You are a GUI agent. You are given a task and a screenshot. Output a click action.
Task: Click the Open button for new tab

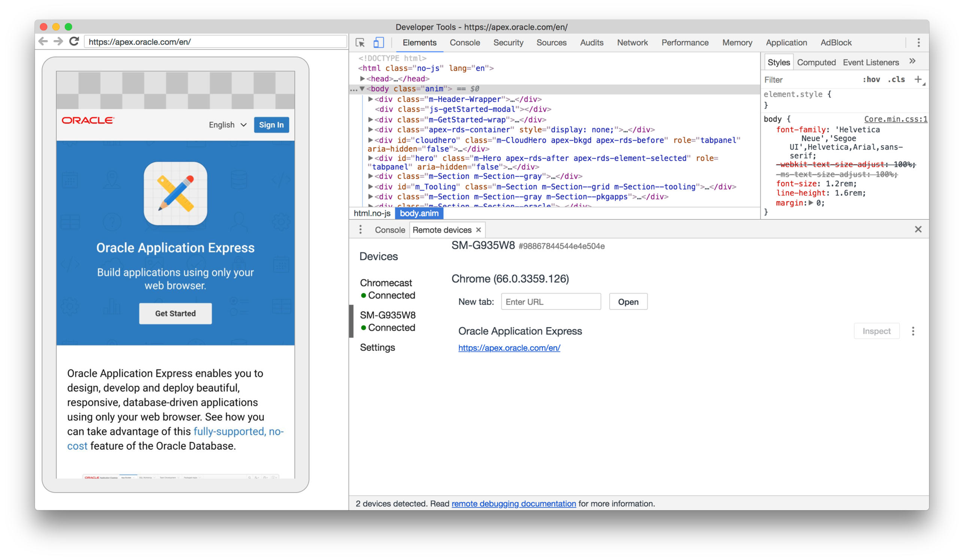click(x=628, y=302)
